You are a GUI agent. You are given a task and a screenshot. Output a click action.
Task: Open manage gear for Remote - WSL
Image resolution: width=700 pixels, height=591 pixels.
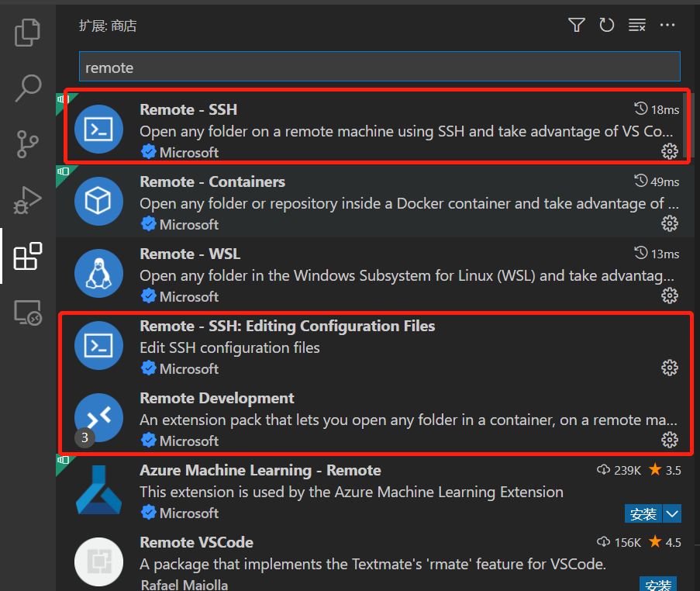point(670,296)
